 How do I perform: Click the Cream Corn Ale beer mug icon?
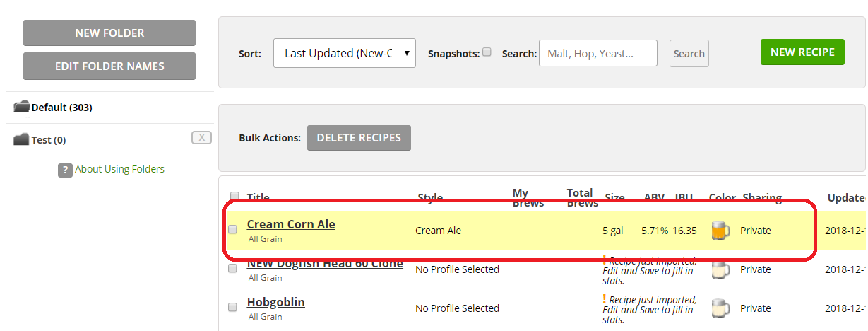(x=719, y=231)
